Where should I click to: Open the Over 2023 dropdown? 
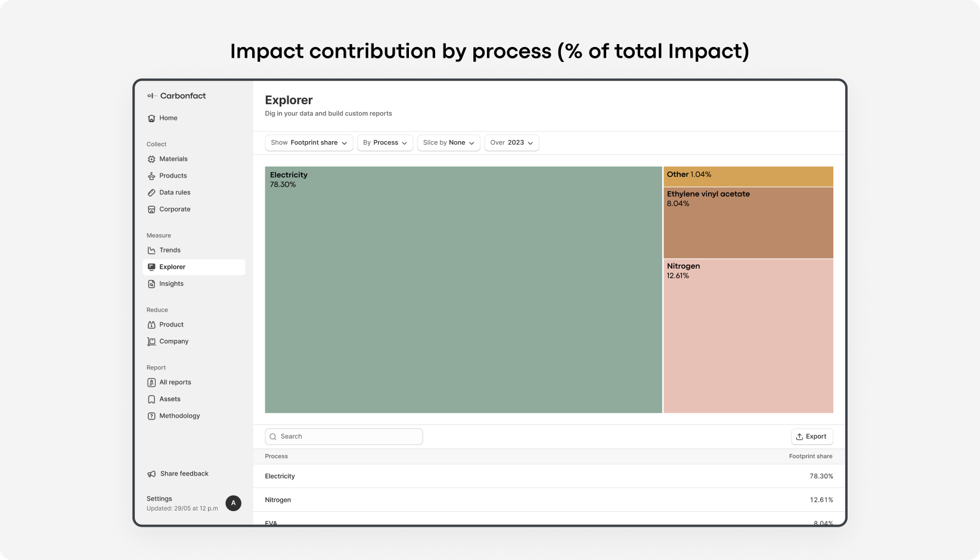point(511,143)
